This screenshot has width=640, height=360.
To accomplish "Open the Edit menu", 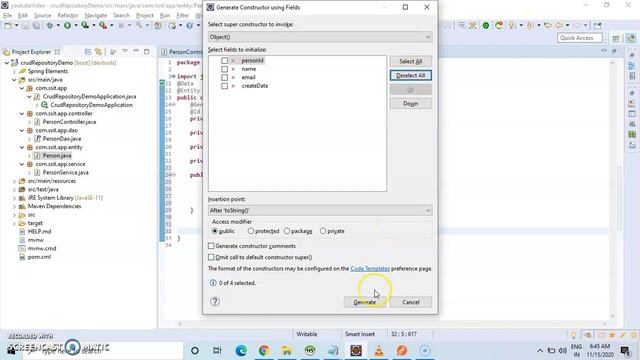I will tap(23, 15).
